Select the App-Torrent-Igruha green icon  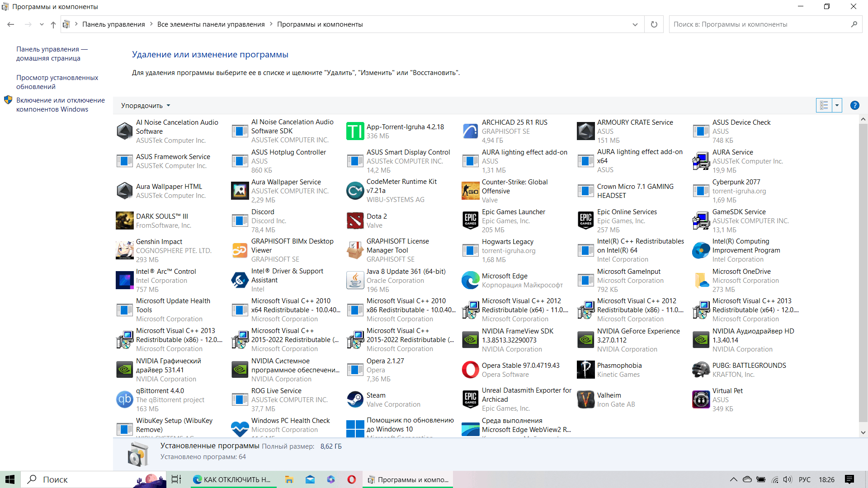coord(355,131)
